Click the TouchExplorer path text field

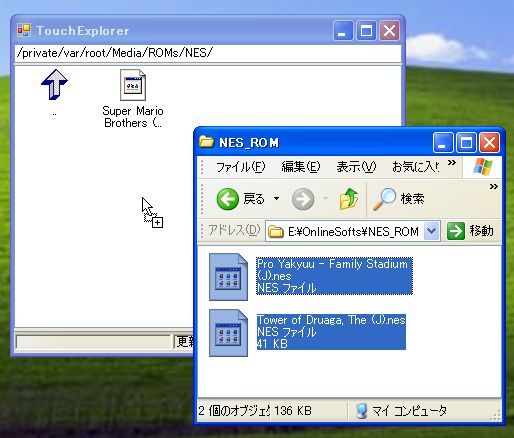pyautogui.click(x=208, y=53)
